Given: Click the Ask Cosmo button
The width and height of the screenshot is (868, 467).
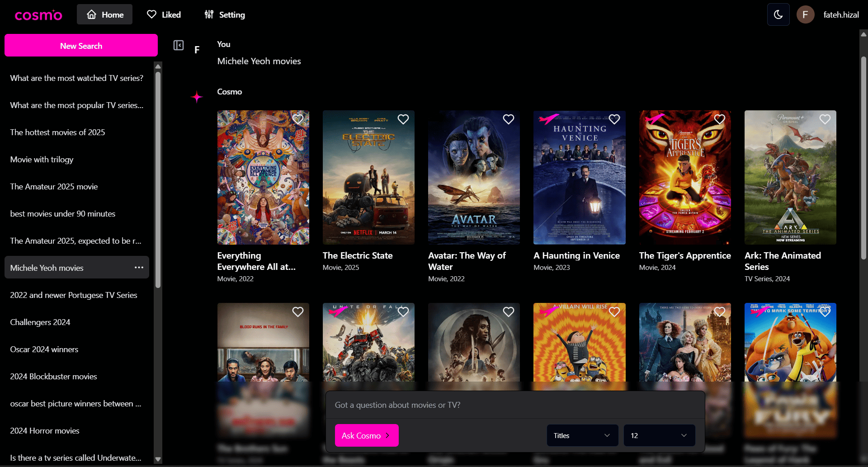Looking at the screenshot, I should pyautogui.click(x=366, y=435).
